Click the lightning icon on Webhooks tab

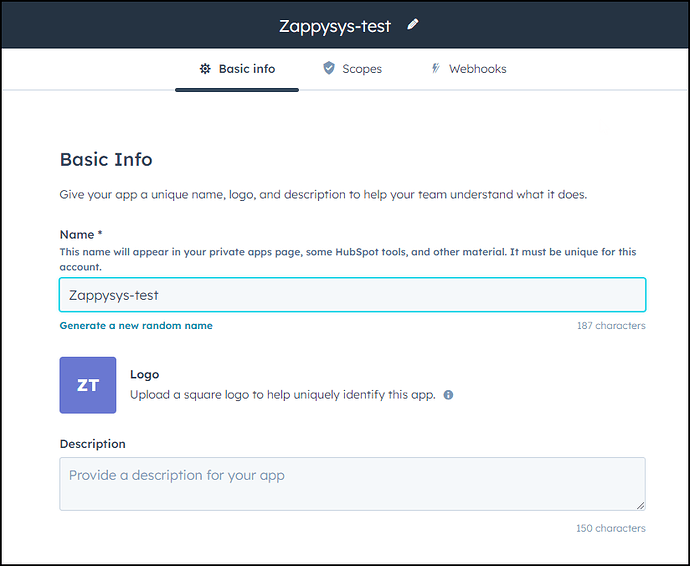pyautogui.click(x=436, y=68)
